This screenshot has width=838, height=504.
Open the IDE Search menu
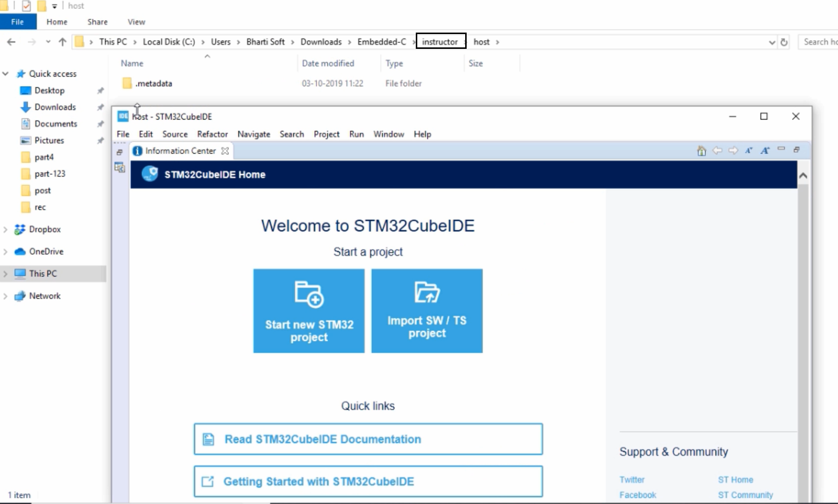tap(292, 134)
